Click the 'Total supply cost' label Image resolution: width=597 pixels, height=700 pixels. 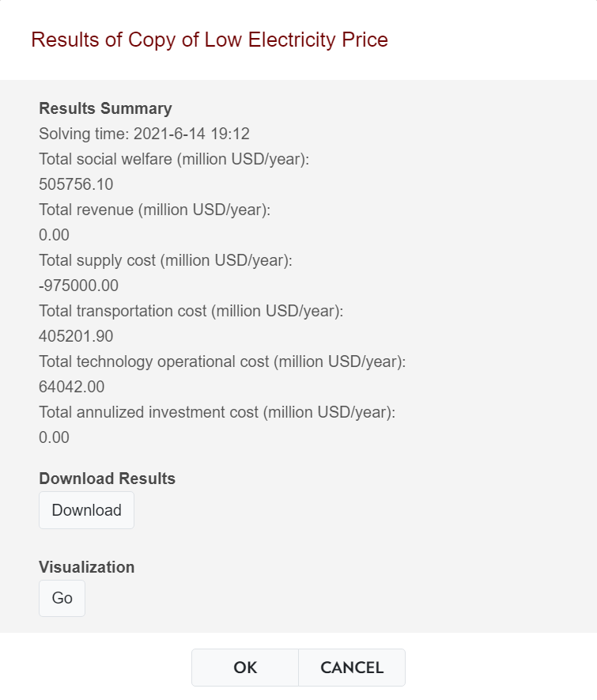point(165,260)
